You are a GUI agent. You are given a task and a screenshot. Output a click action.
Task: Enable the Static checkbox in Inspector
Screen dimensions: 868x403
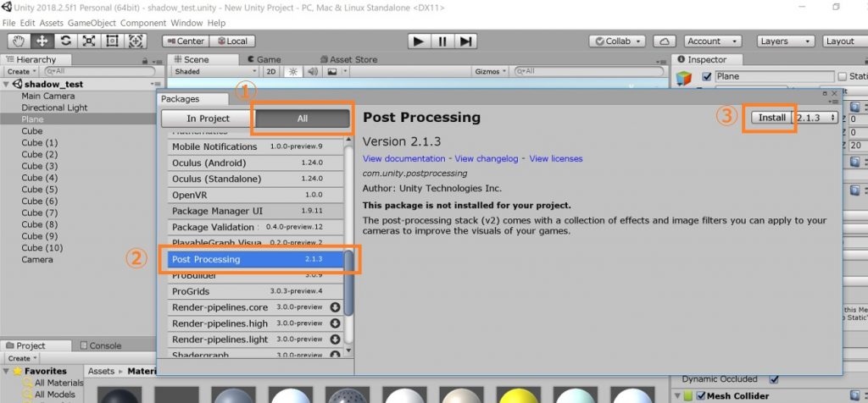coord(842,76)
